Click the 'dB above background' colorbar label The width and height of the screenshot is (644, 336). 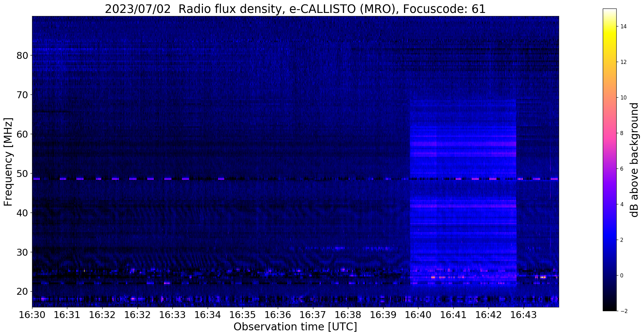click(634, 160)
